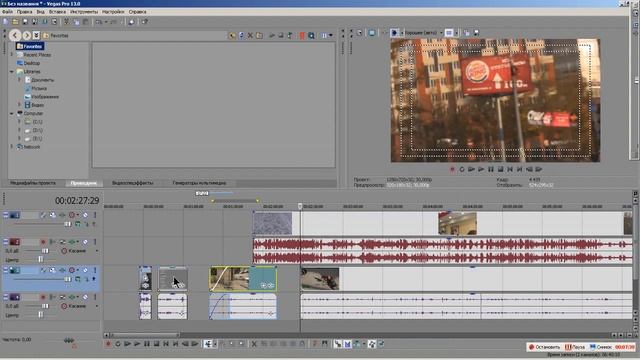Go back in the Explorer panel
The width and height of the screenshot is (640, 360).
(x=15, y=36)
